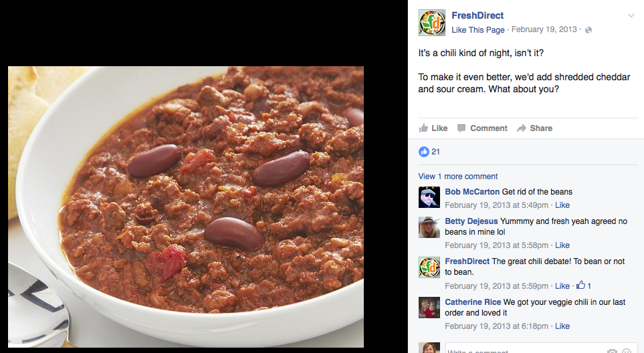Open Bob McCarton's profile picture
The width and height of the screenshot is (644, 353).
click(x=429, y=197)
